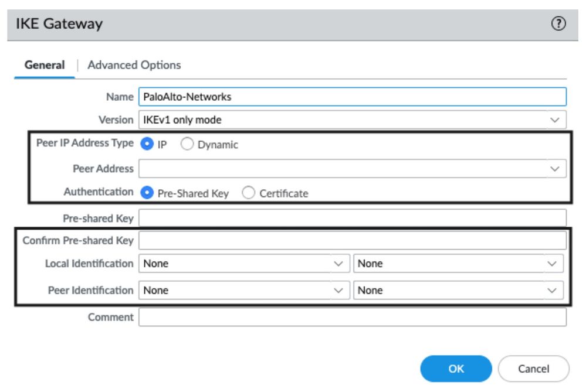Expand the Peer Address dropdown

[x=554, y=169]
